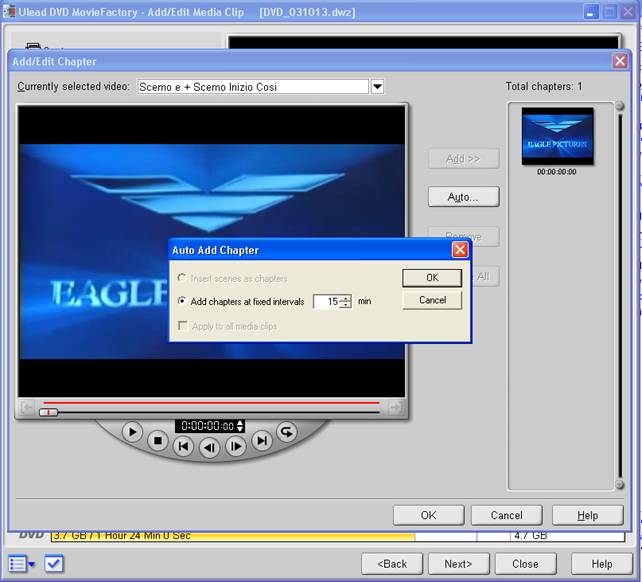Open the currently selected video dropdown

[x=377, y=87]
